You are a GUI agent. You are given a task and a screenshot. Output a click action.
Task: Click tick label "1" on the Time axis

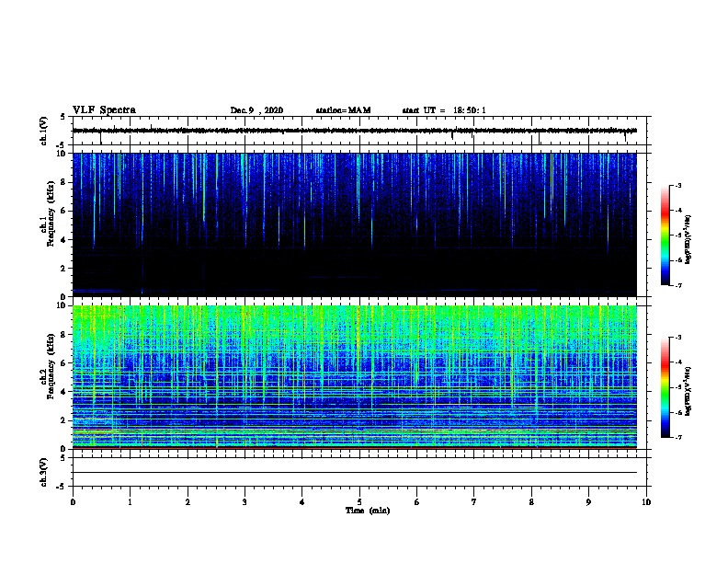[x=130, y=502]
